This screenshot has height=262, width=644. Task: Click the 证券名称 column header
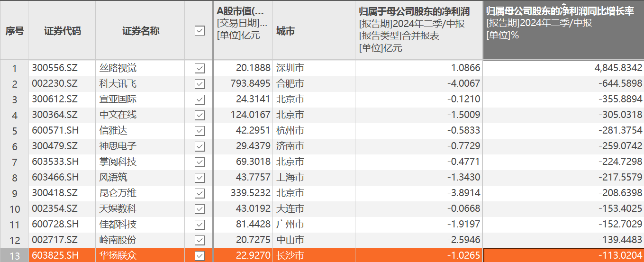140,31
